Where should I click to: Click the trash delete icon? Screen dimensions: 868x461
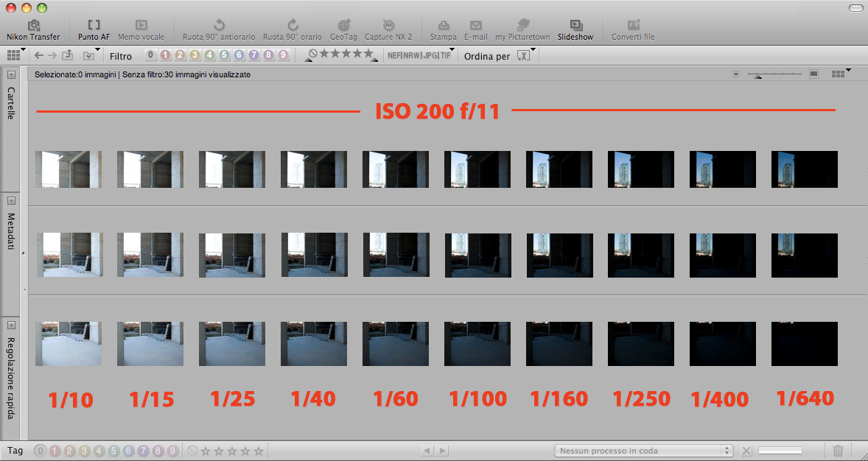(838, 451)
